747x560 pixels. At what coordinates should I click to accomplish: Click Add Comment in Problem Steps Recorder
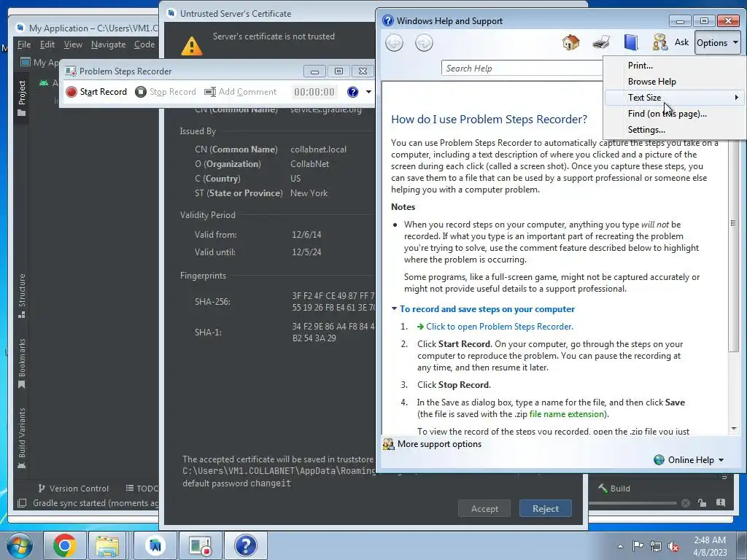pyautogui.click(x=241, y=92)
